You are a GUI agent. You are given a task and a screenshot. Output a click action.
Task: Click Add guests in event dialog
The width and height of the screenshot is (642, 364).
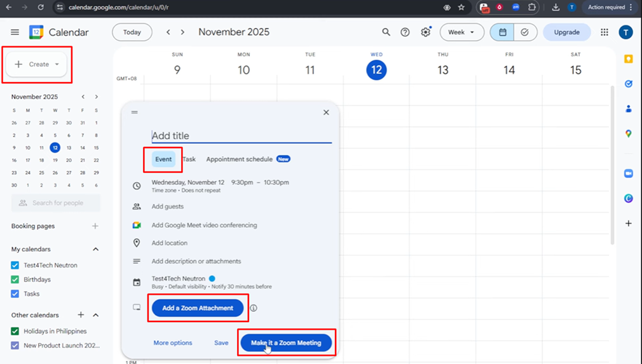(x=167, y=206)
